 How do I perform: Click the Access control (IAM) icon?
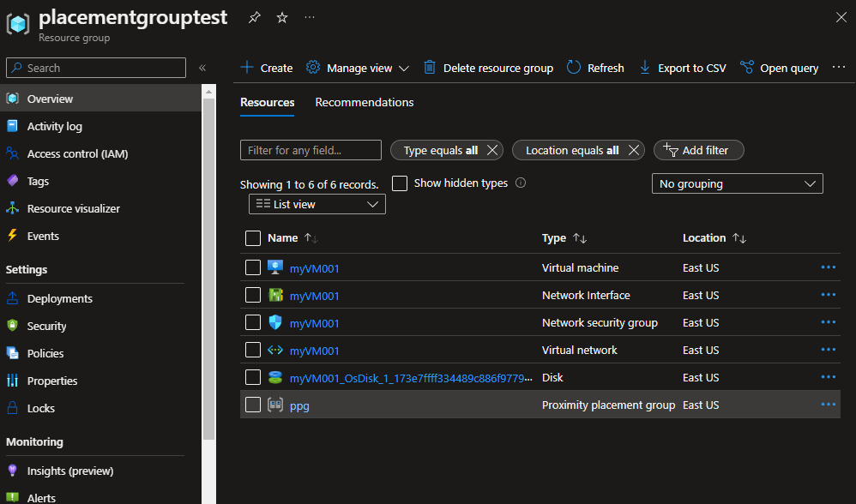[13, 153]
